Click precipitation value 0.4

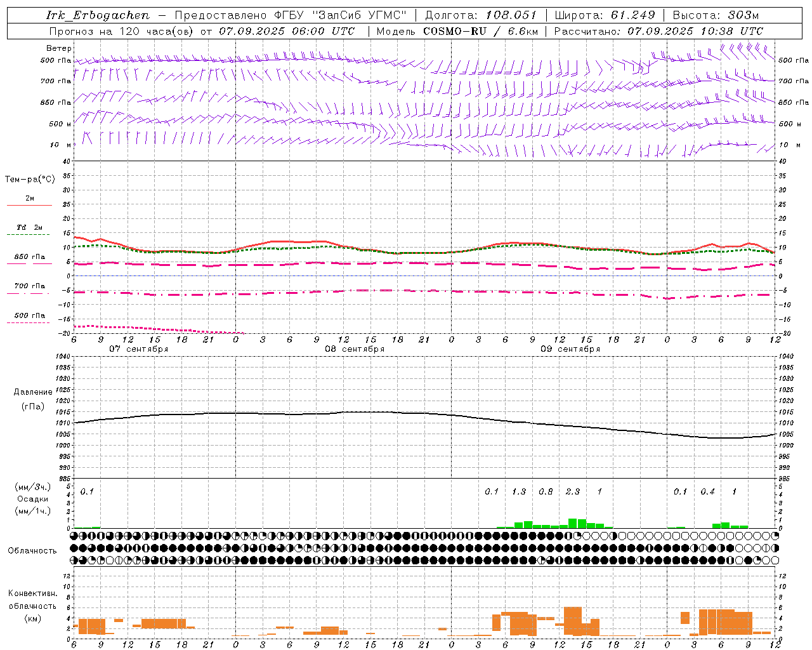point(707,491)
